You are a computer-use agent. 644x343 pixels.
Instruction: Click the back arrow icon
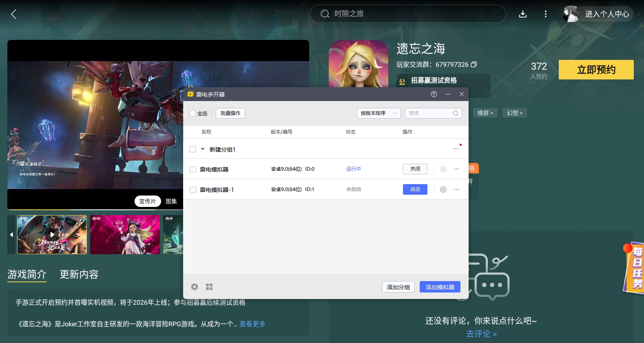tap(13, 14)
